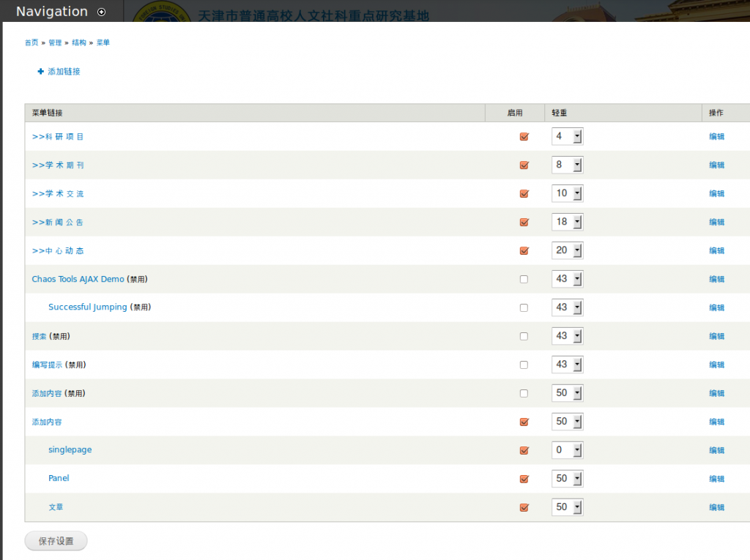750x560 pixels.
Task: Enable Chaos Tools AJAX Demo checkbox
Action: point(524,280)
